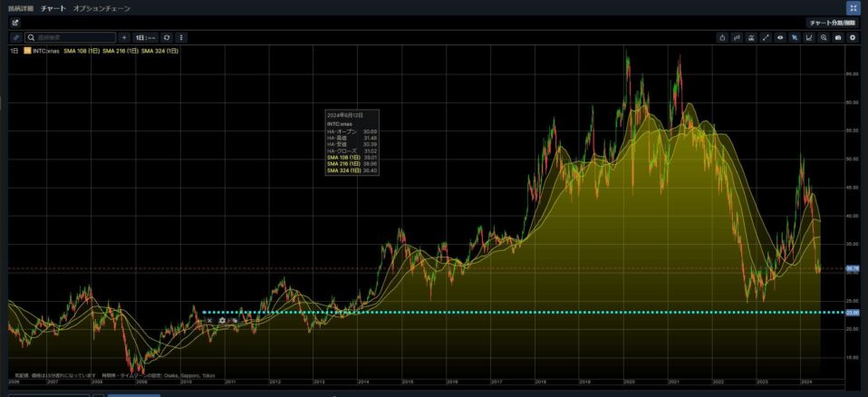Click the link chart icon beside search
The height and width of the screenshot is (397, 868).
click(16, 38)
